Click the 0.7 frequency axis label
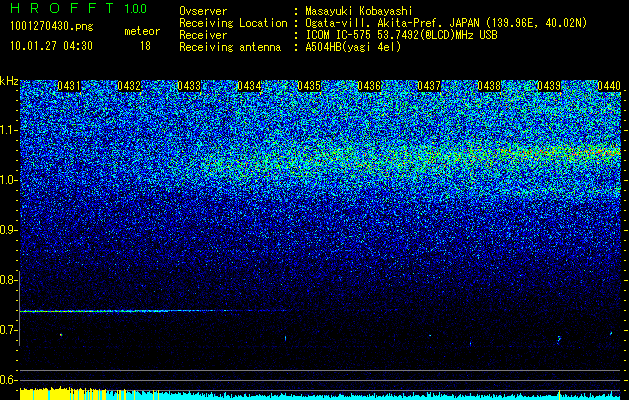Screen dimensions: 629x400 pyautogui.click(x=8, y=330)
